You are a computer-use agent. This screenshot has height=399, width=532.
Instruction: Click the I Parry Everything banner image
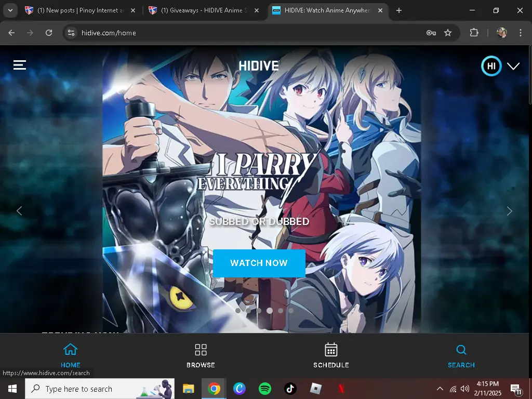(x=262, y=189)
